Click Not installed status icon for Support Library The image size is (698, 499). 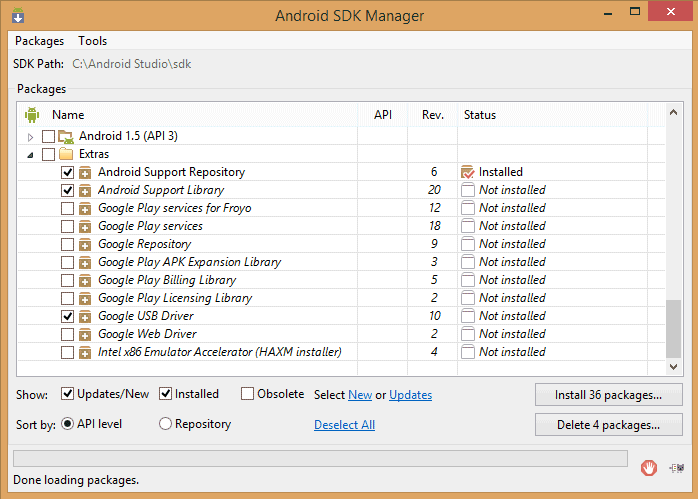click(x=468, y=190)
